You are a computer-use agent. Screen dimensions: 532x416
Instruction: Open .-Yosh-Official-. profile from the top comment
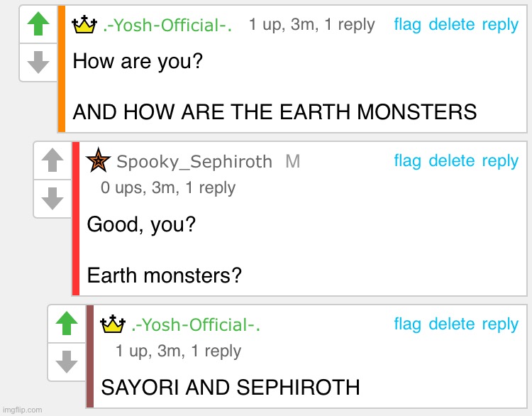coord(168,26)
